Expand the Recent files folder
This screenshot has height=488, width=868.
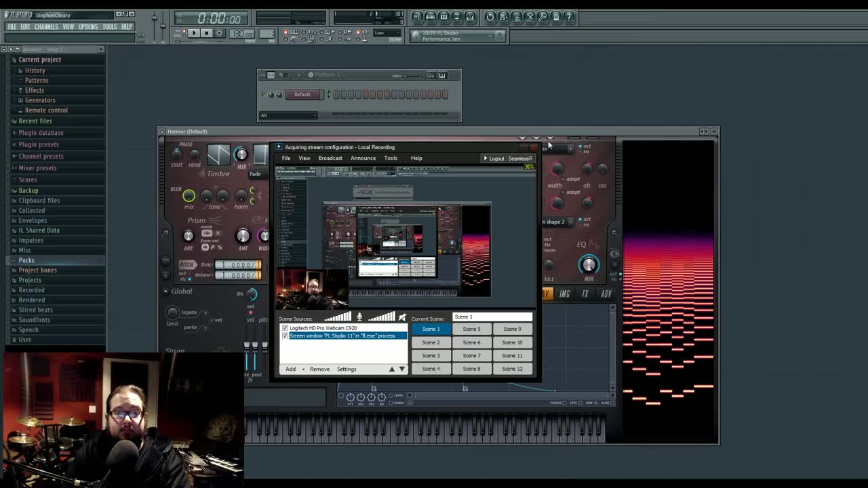click(x=35, y=121)
